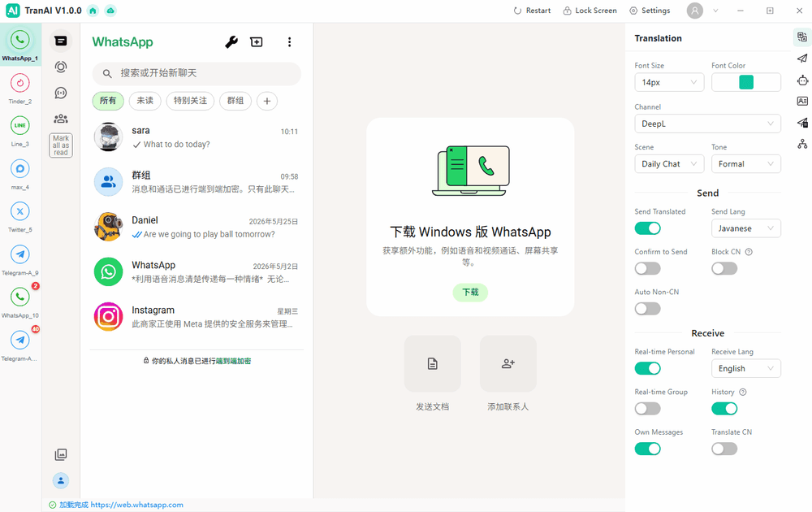
Task: Click the search or start new chat field
Action: [197, 74]
